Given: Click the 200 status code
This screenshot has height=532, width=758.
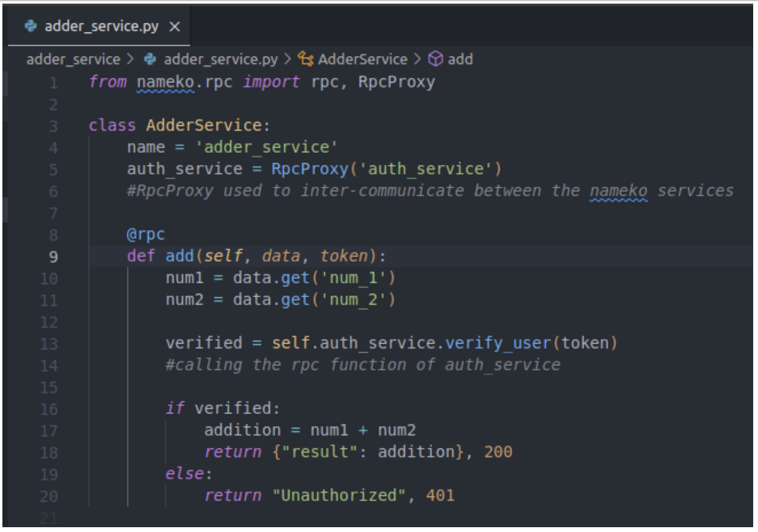Looking at the screenshot, I should pyautogui.click(x=498, y=453).
